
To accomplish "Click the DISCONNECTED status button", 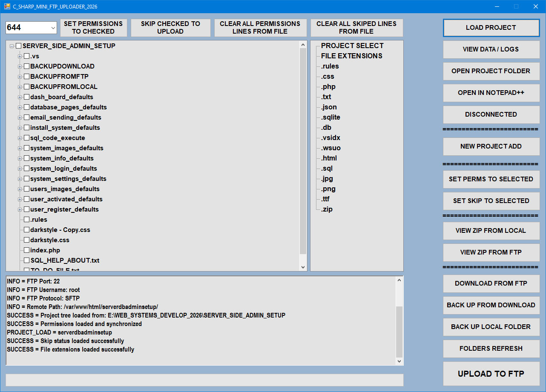I will (491, 114).
